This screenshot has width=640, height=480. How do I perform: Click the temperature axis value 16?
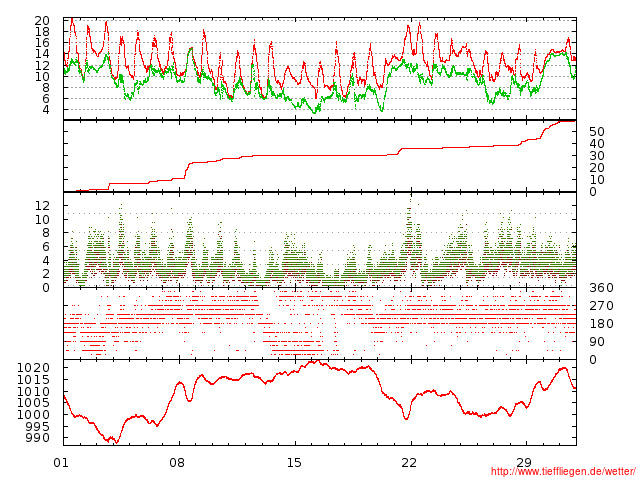coord(42,42)
